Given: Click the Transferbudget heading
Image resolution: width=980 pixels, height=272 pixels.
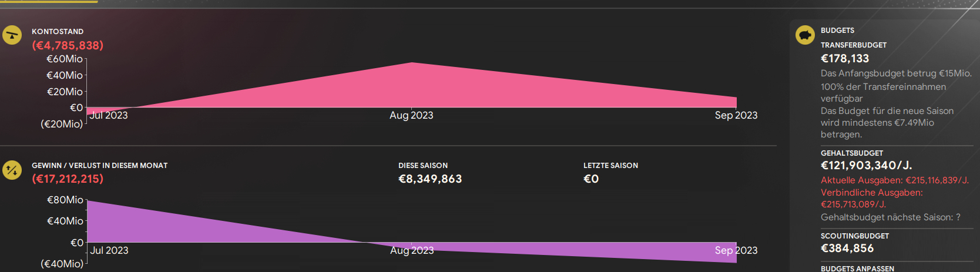Looking at the screenshot, I should coord(853,45).
